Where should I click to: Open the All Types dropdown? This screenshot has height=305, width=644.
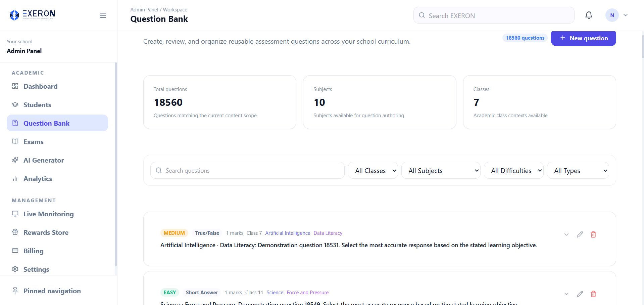pos(578,171)
